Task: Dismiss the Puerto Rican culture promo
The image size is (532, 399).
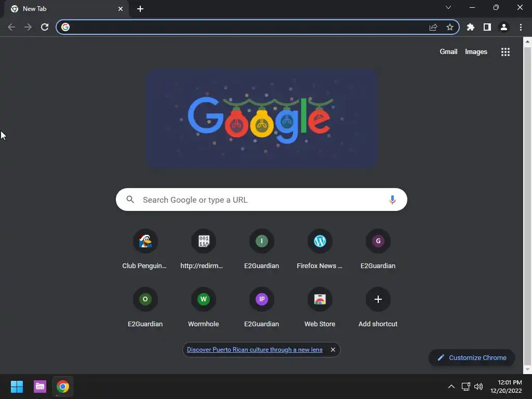Action: click(x=333, y=350)
